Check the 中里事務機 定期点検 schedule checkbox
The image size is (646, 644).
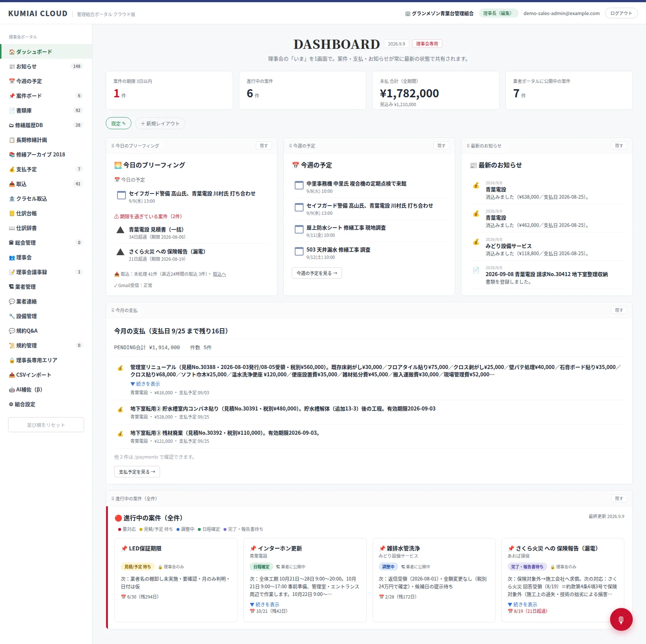pos(299,185)
